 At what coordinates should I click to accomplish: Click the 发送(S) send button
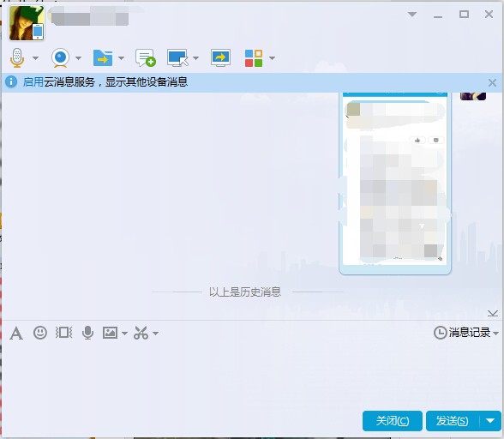coord(453,421)
